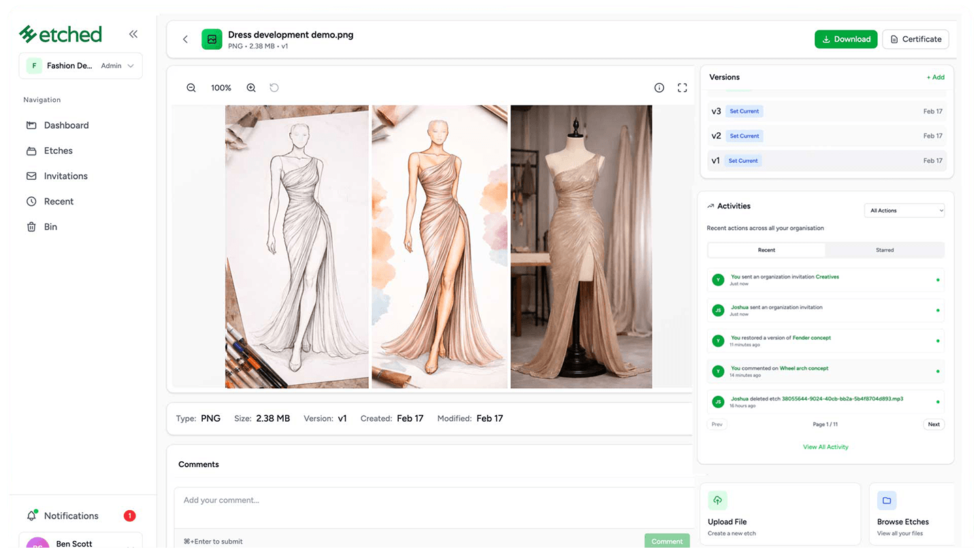
Task: Zoom in using the magnifier plus icon
Action: pyautogui.click(x=251, y=88)
